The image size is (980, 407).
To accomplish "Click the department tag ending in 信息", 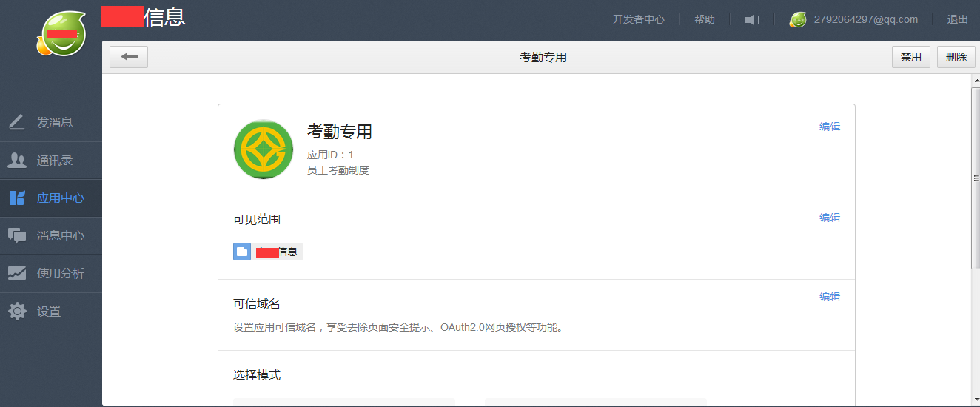I will (x=277, y=252).
